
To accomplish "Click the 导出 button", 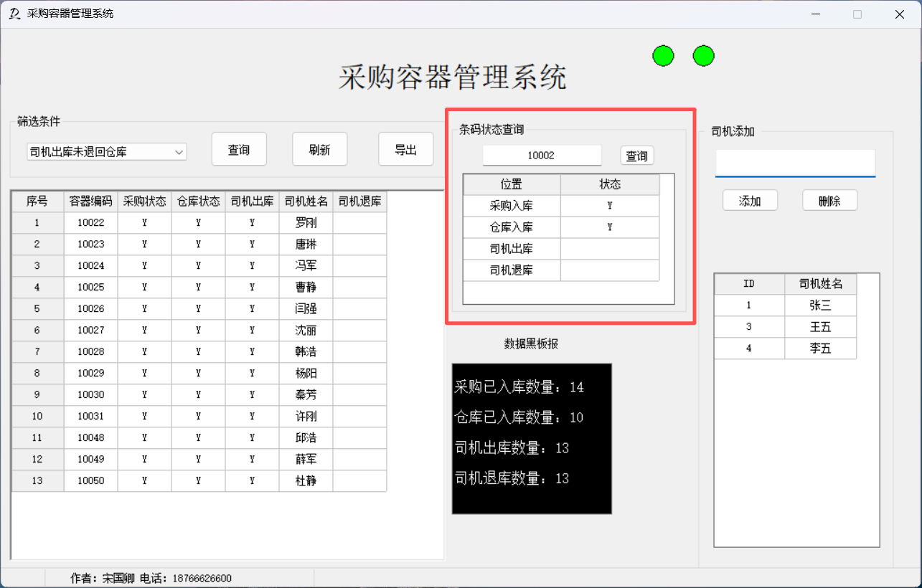I will (405, 149).
